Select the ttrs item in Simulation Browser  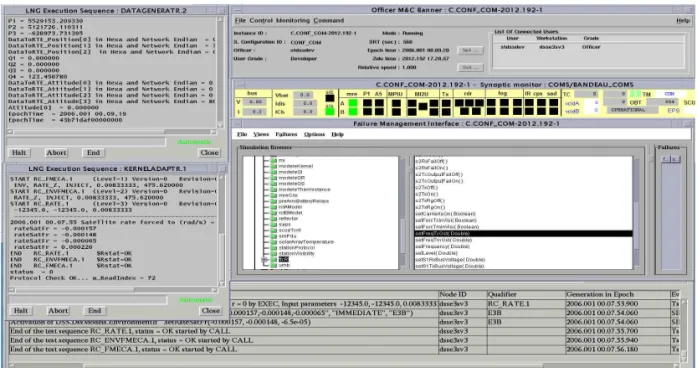[x=284, y=259]
